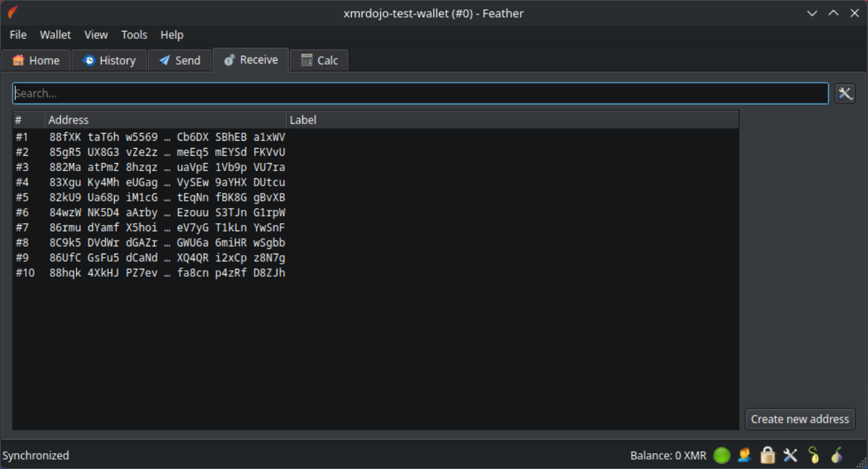Open the account icon in status bar
Screen dimensions: 868x469
click(745, 455)
